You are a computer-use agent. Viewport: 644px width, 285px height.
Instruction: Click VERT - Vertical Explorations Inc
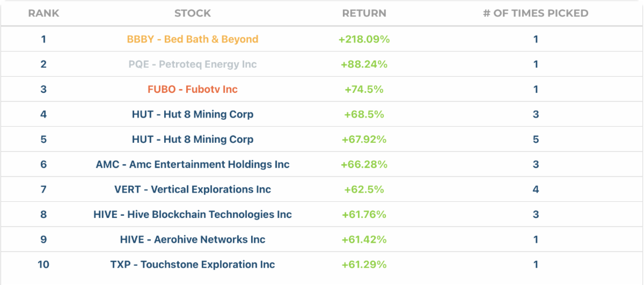tap(193, 189)
